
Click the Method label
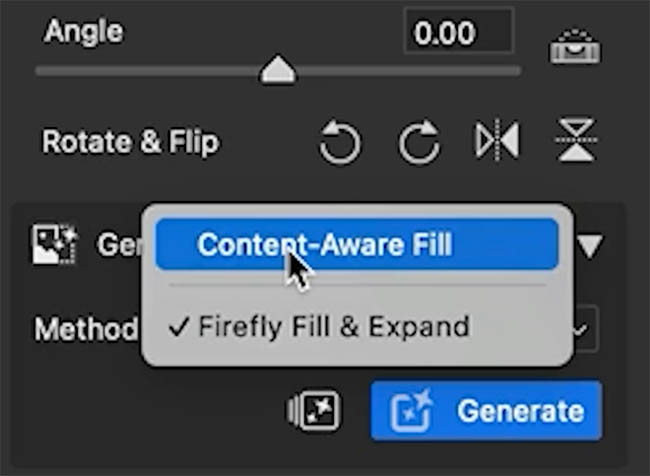click(x=86, y=330)
